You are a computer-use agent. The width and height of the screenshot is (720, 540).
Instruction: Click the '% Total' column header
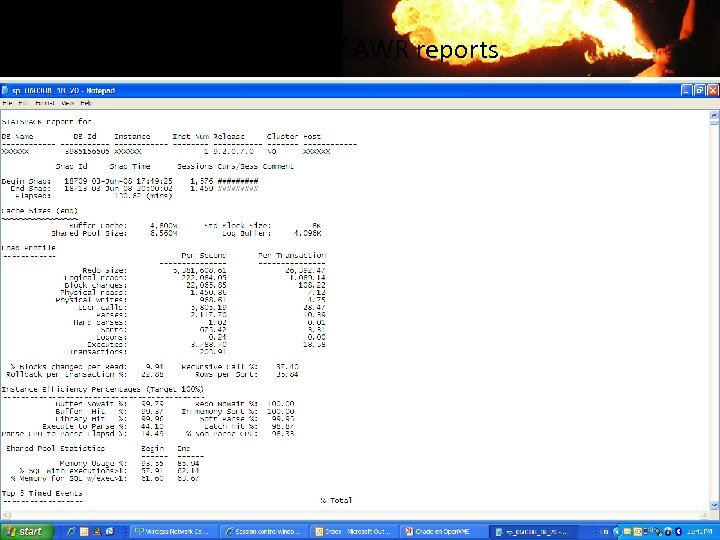click(336, 500)
